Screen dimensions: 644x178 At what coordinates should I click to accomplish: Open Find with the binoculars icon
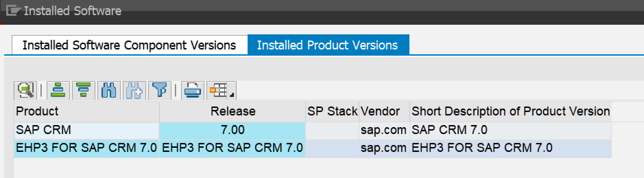click(109, 91)
